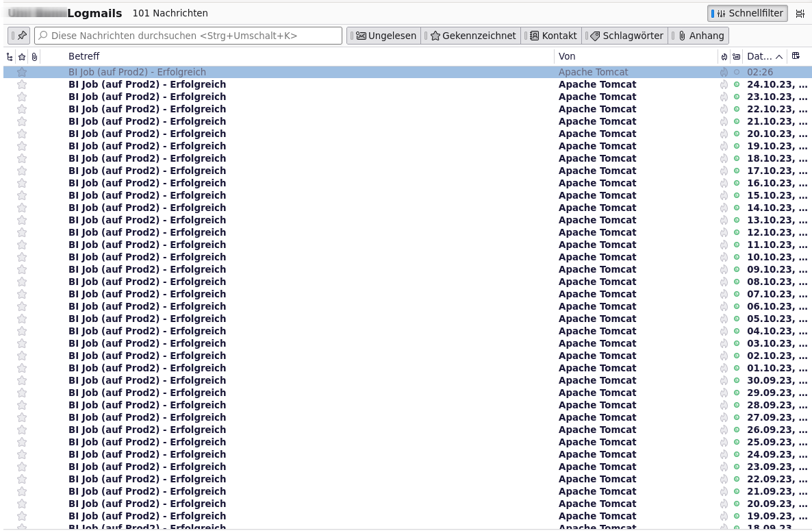Sort by Betreff column header
Screen dimensions: 812x531
click(84, 56)
